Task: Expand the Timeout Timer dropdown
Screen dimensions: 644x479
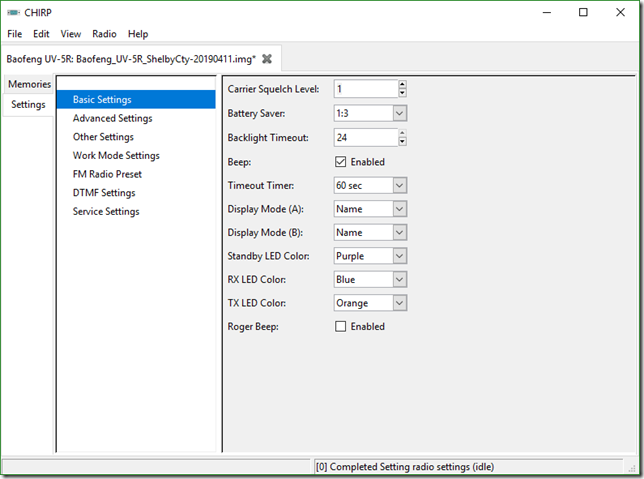Action: [399, 185]
